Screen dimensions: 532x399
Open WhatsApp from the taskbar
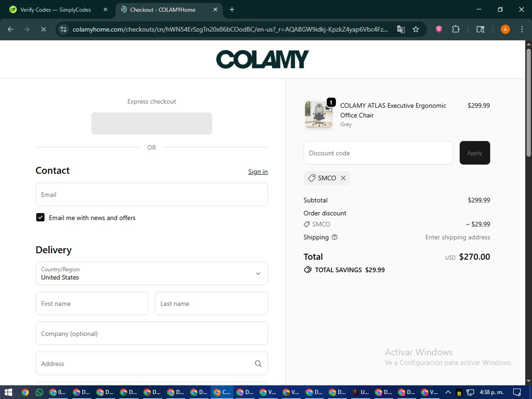(x=39, y=392)
